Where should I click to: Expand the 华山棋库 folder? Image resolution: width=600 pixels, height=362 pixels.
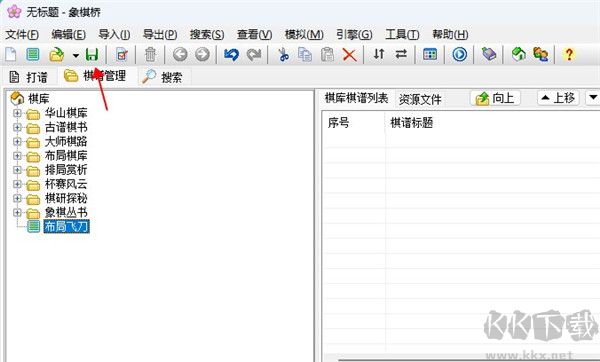tap(17, 113)
